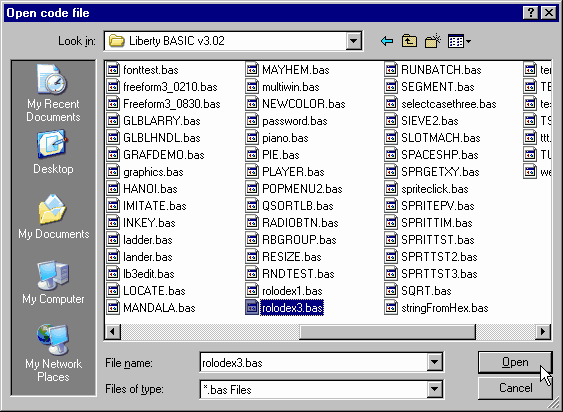
Task: Open My Computer place
Action: [x=53, y=282]
